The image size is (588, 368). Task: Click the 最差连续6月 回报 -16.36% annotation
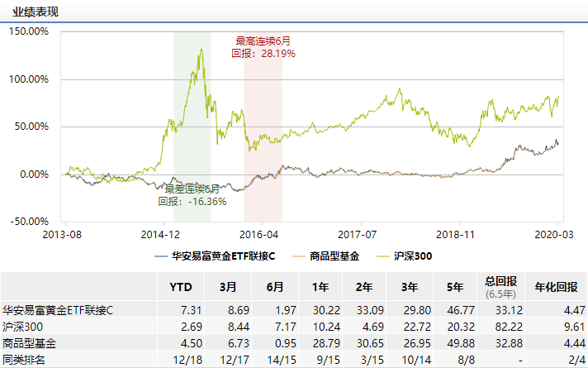(x=192, y=195)
